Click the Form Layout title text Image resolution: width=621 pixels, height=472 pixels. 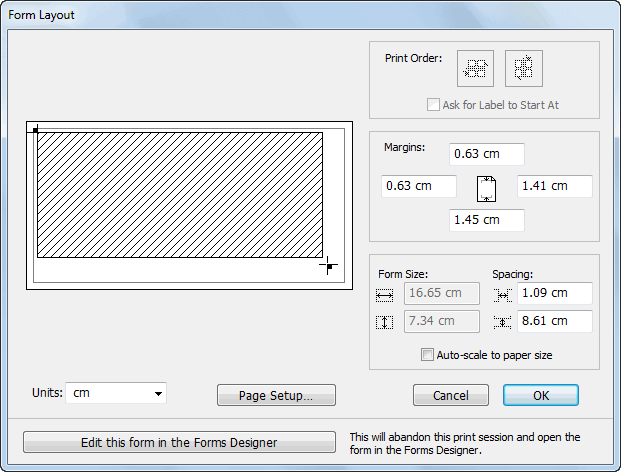tap(41, 15)
